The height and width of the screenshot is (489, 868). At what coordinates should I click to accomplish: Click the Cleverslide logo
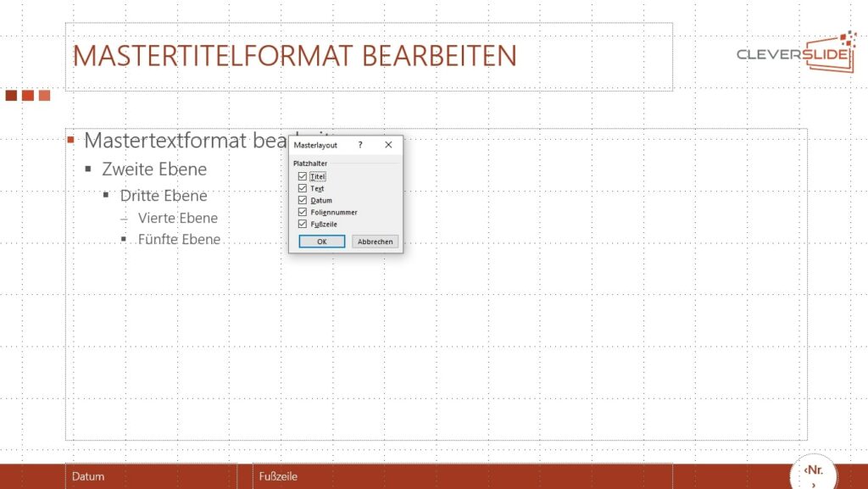click(x=796, y=53)
